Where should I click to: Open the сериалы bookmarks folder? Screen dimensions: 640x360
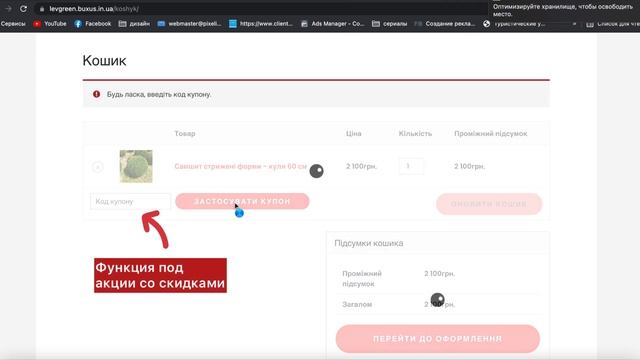click(389, 24)
